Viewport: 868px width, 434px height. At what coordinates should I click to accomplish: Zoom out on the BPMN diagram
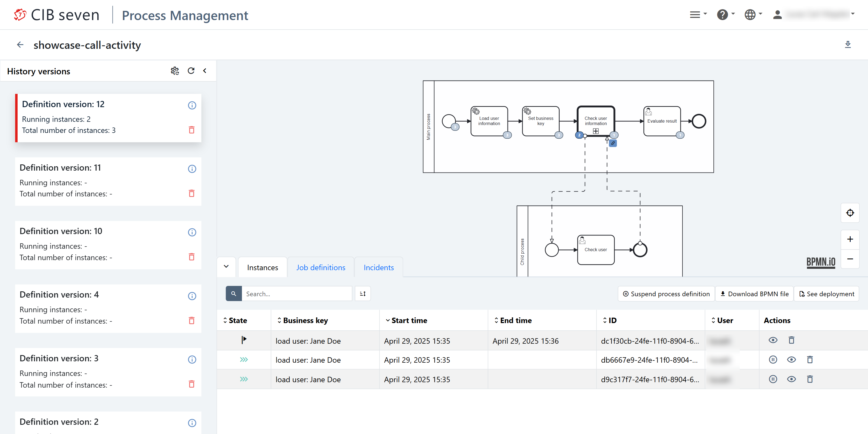tap(850, 259)
